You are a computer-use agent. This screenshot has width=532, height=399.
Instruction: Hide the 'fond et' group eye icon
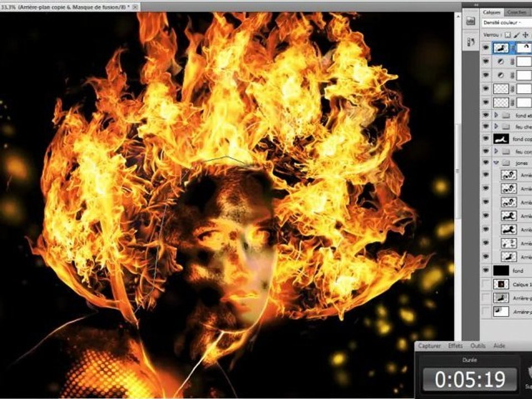click(486, 115)
